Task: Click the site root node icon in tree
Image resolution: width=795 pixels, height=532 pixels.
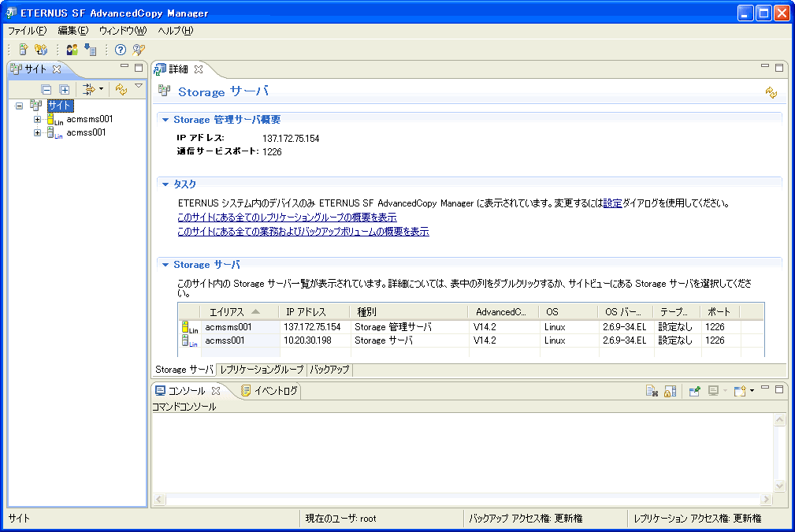Action: [35, 106]
